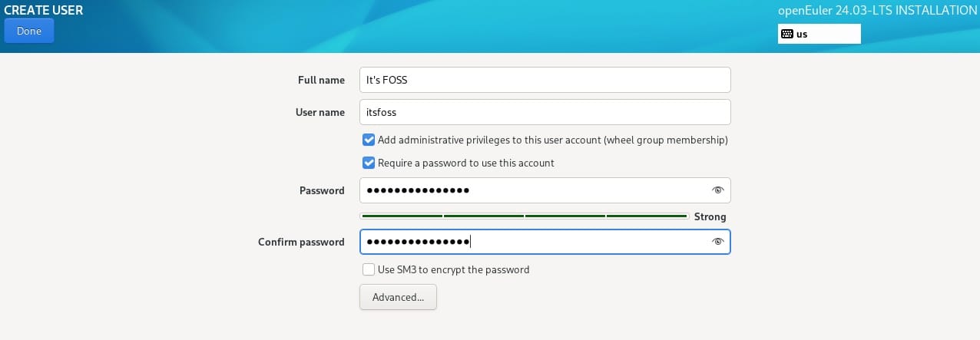The image size is (980, 340).
Task: Select the Password input field
Action: [530, 190]
